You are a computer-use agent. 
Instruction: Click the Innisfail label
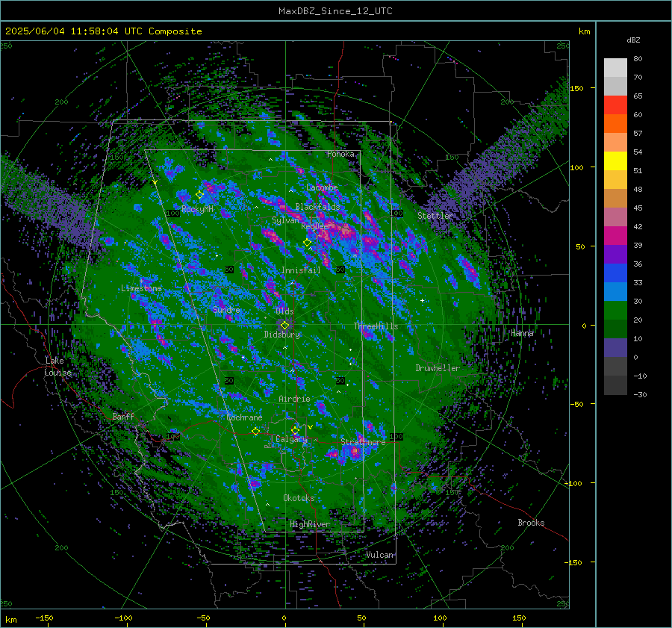(301, 270)
